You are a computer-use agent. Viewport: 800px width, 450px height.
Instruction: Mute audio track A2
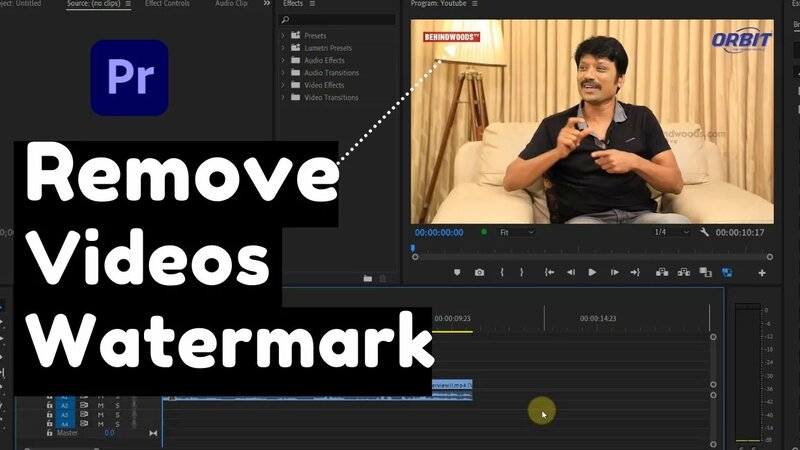[101, 406]
